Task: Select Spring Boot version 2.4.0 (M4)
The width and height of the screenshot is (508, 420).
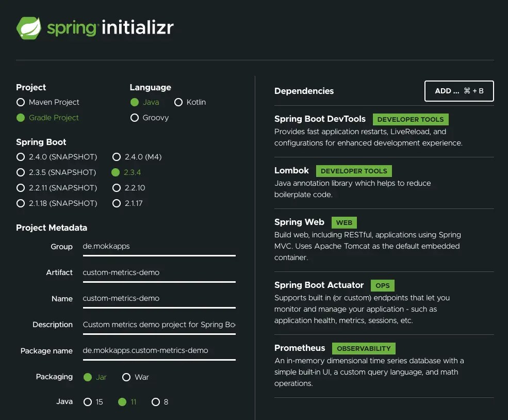Action: [x=117, y=157]
